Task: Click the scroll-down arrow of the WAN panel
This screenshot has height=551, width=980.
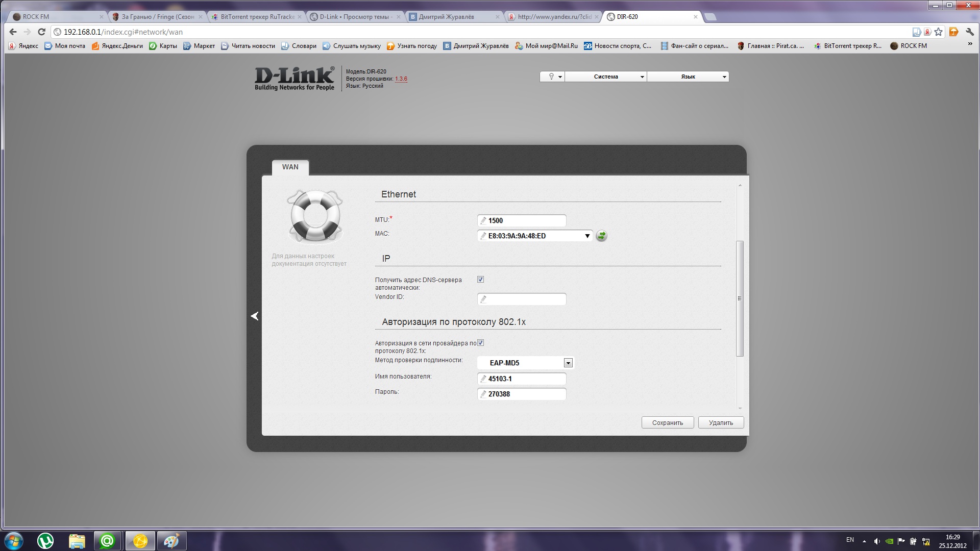Action: tap(740, 408)
